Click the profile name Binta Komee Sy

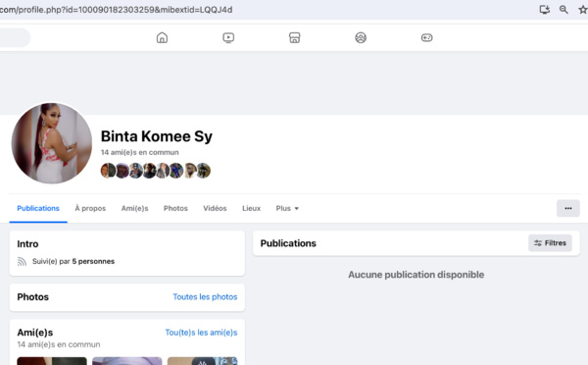(x=157, y=136)
